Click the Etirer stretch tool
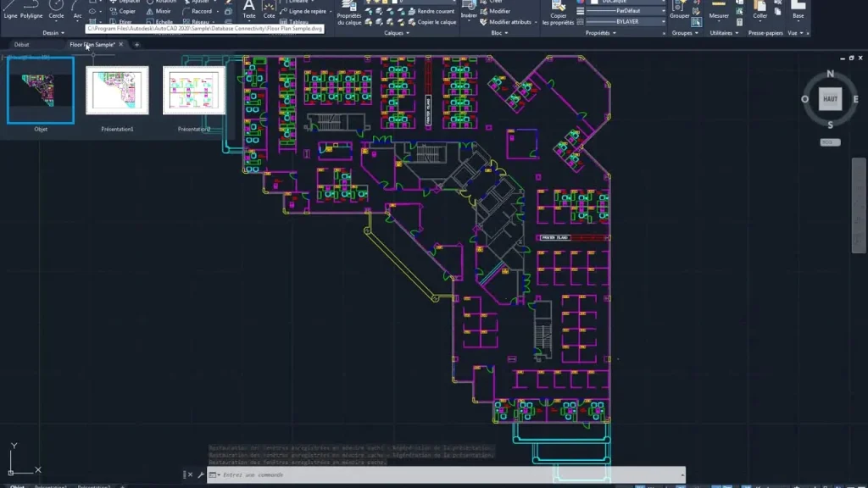The width and height of the screenshot is (868, 488). [121, 22]
